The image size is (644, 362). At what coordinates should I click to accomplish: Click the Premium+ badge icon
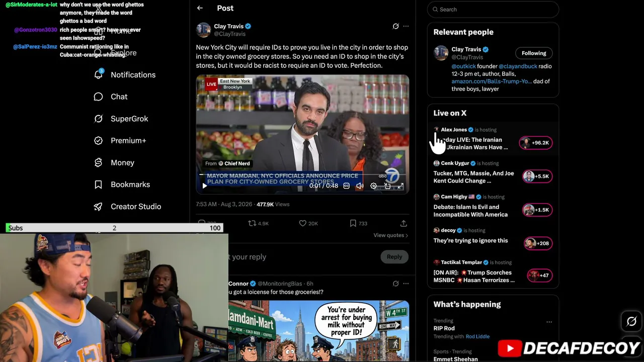[x=98, y=141]
